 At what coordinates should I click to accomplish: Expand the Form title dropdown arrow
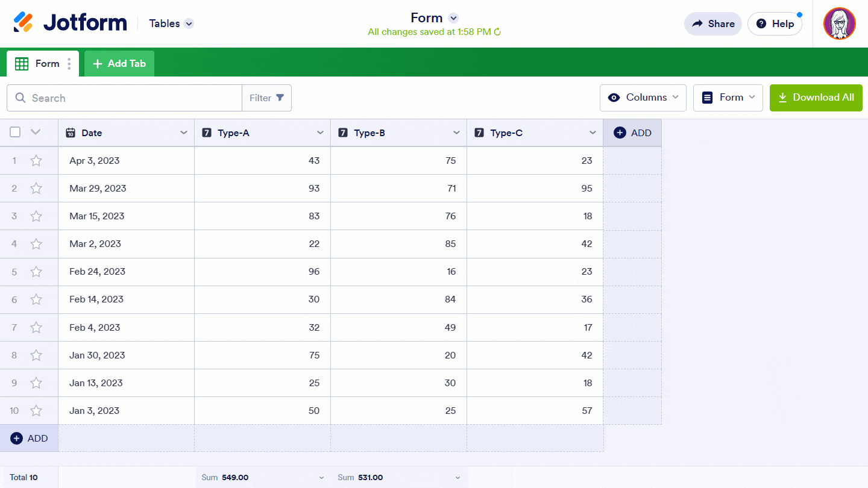[x=454, y=18]
